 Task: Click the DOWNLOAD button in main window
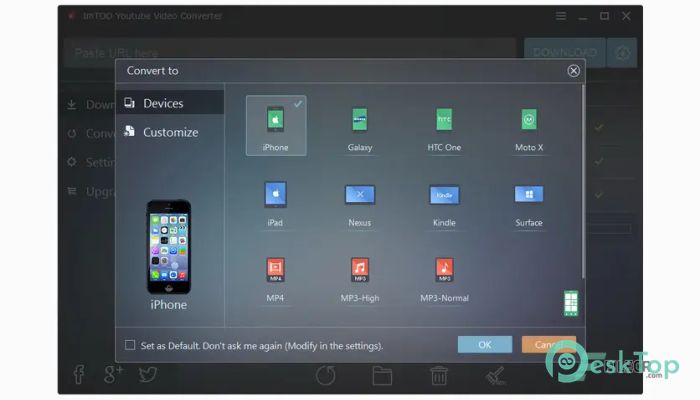[565, 53]
